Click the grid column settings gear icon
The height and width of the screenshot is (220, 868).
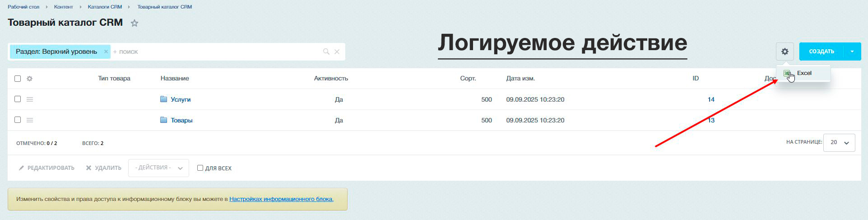[x=30, y=79]
